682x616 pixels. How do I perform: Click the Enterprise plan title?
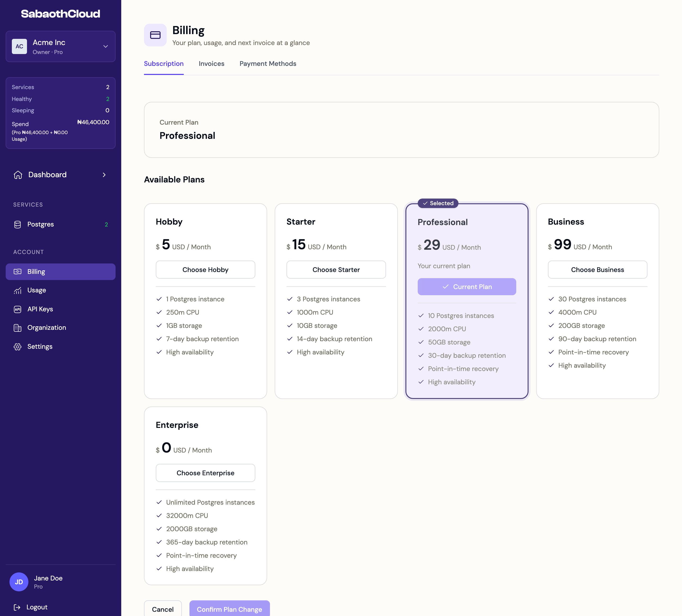pyautogui.click(x=177, y=425)
